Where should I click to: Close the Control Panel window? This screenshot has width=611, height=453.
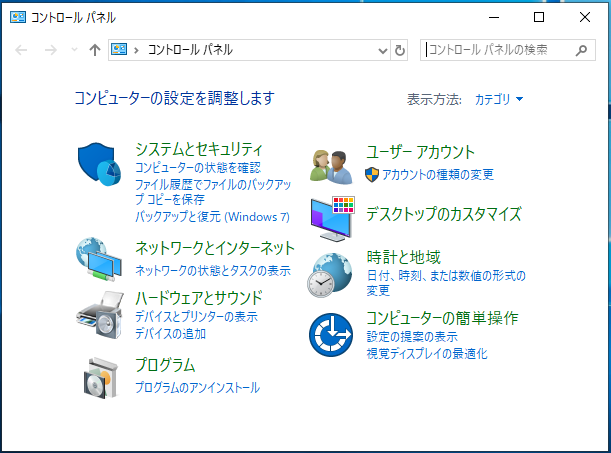(x=585, y=17)
